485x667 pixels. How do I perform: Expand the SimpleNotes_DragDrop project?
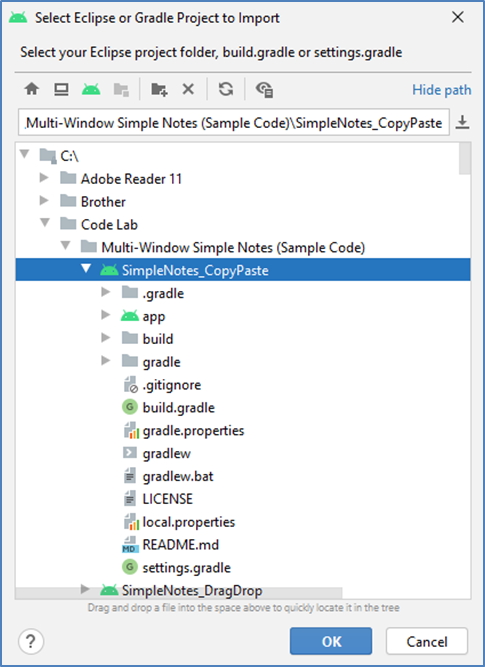85,589
